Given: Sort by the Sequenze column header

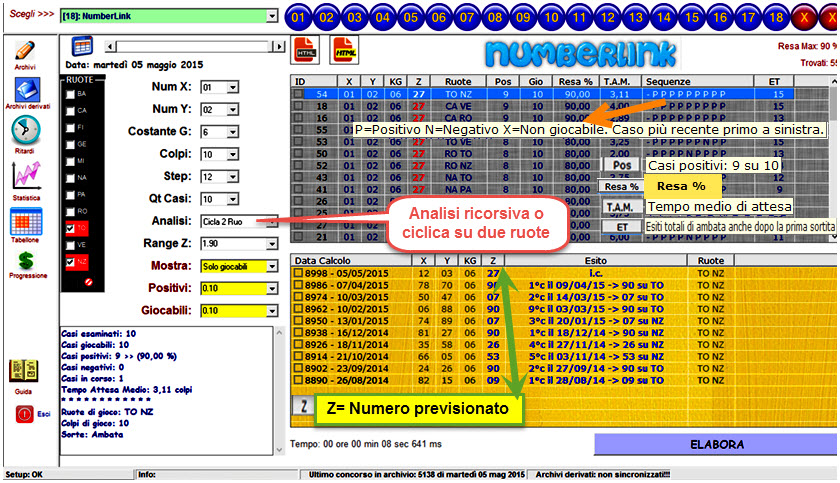Looking at the screenshot, I should (698, 81).
